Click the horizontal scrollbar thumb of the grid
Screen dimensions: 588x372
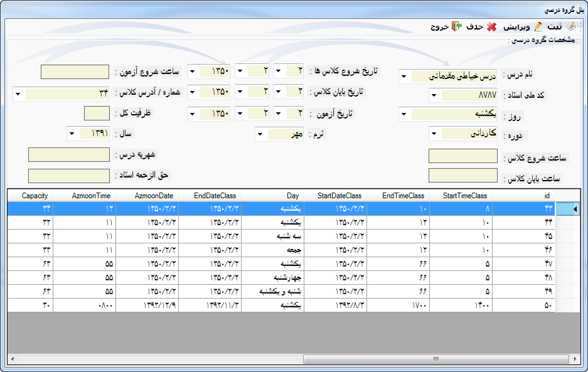(x=436, y=359)
